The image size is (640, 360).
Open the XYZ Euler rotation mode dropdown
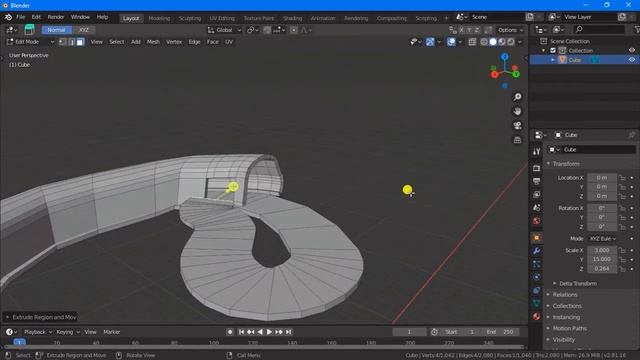pyautogui.click(x=602, y=238)
